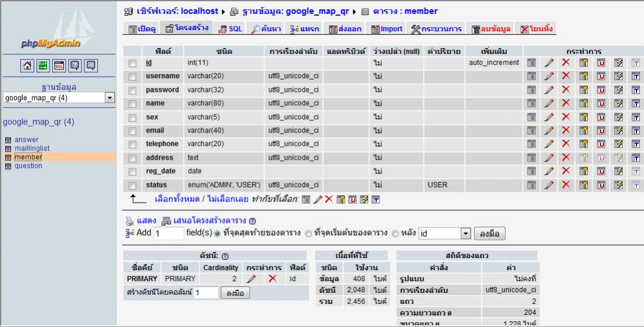The image size is (644, 327).
Task: Focus the Add field(s) number input
Action: [169, 233]
